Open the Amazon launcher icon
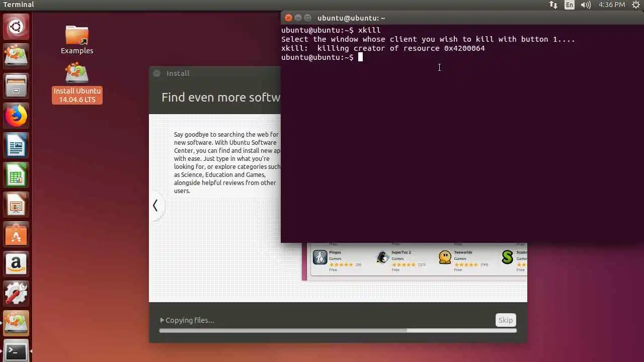This screenshot has height=362, width=644. pyautogui.click(x=16, y=264)
